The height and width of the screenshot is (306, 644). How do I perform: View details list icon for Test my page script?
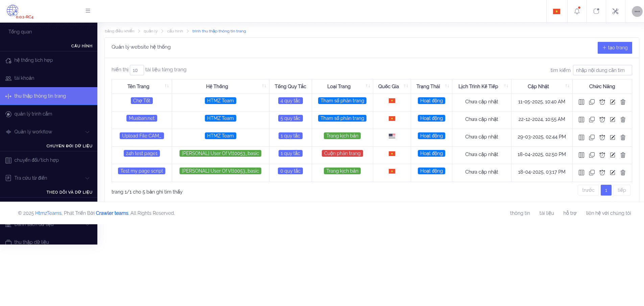(x=581, y=173)
